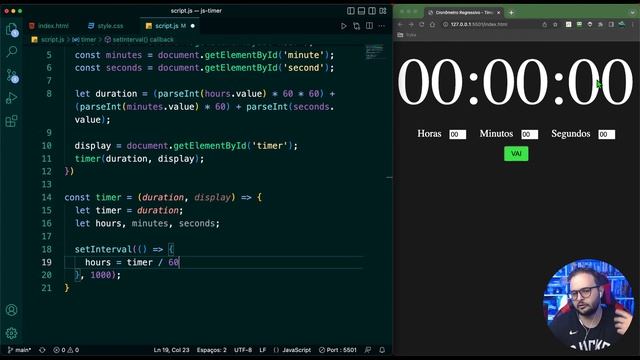The image size is (640, 360).
Task: Run the code with the play icon
Action: click(x=344, y=26)
